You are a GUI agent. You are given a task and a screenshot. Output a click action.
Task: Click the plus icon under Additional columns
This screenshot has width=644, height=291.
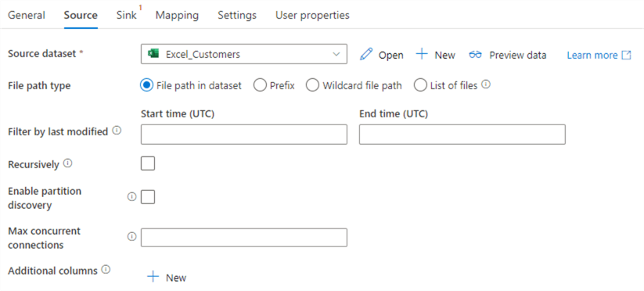pos(153,277)
